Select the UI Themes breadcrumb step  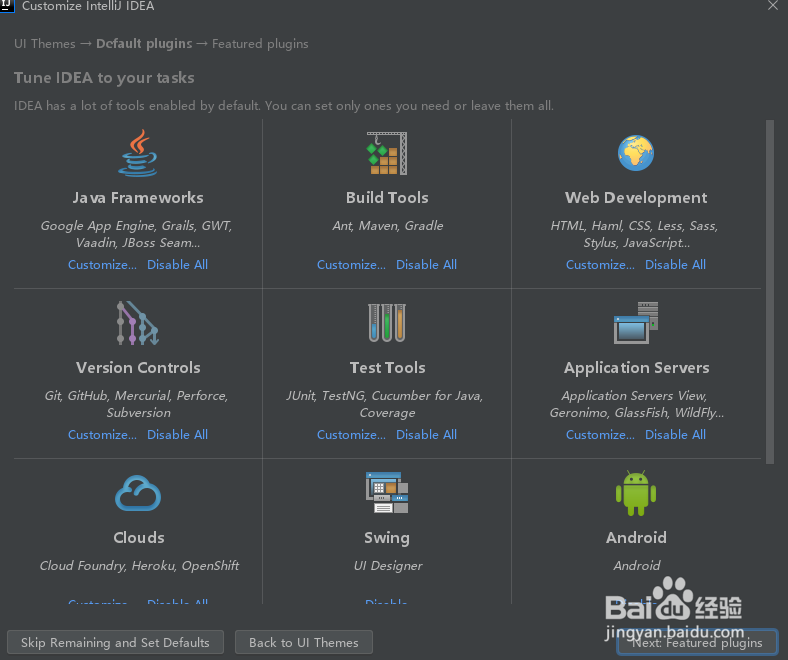click(x=45, y=44)
